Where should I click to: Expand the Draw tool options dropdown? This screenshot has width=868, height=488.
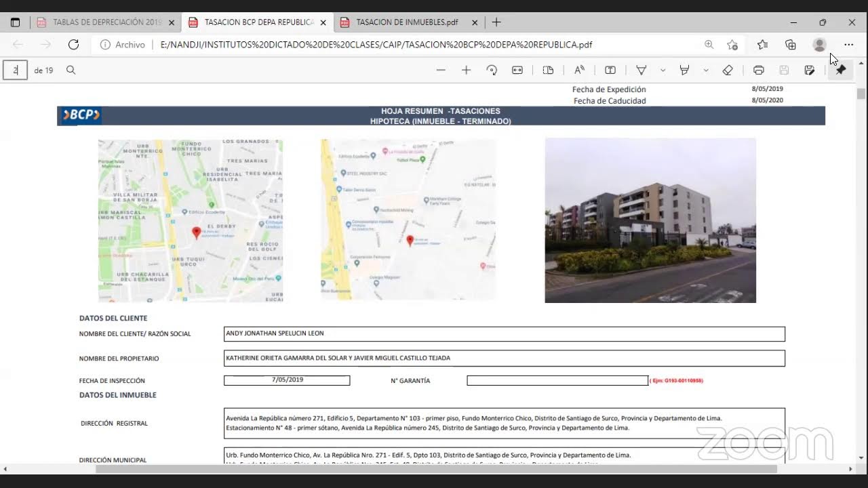(663, 70)
